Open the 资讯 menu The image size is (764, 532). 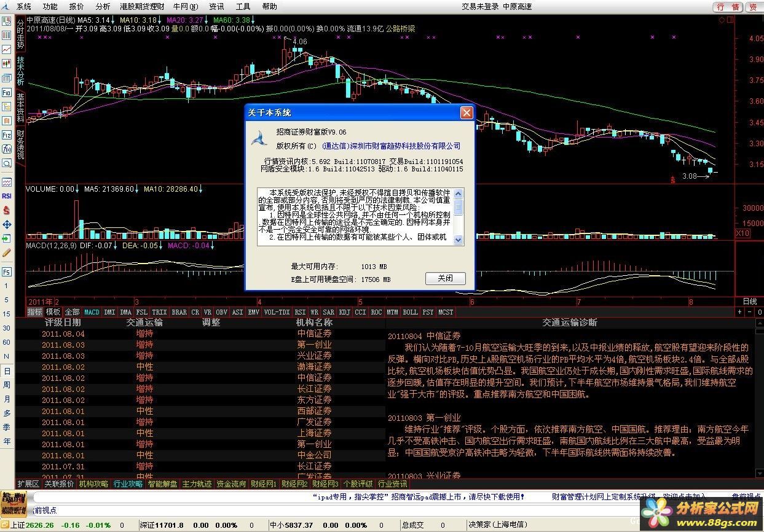(216, 7)
